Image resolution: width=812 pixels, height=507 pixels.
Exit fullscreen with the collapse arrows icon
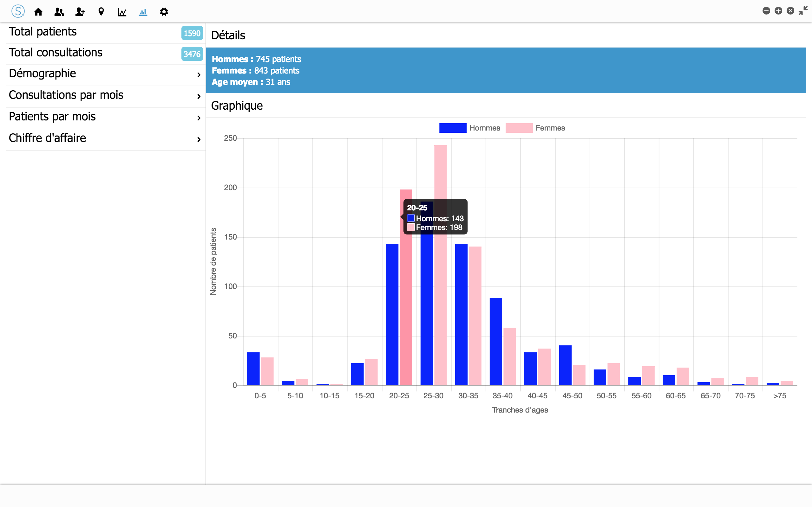803,11
